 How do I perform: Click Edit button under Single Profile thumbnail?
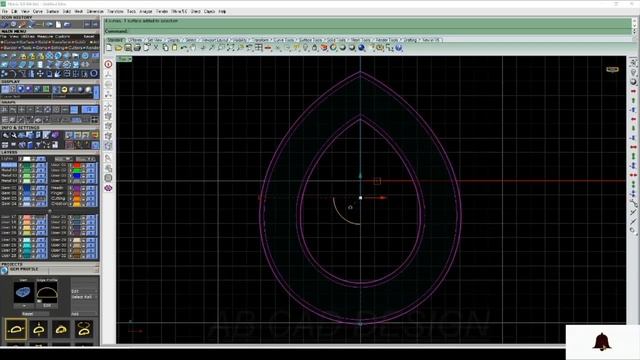click(x=47, y=306)
